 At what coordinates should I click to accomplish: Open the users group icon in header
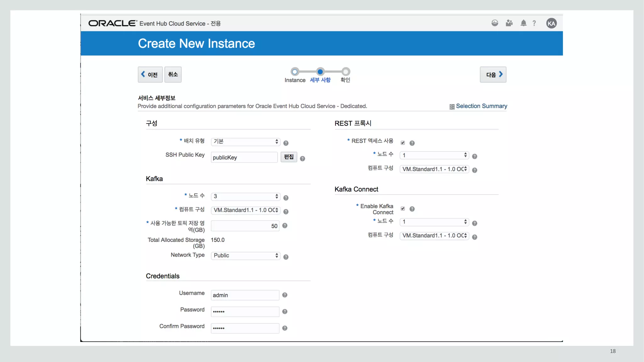[x=509, y=23]
